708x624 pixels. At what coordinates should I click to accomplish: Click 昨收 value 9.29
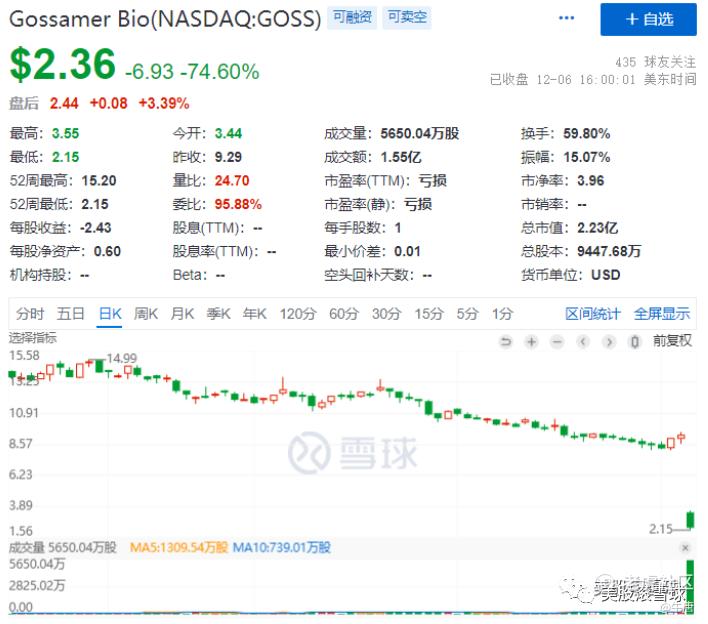(x=228, y=157)
